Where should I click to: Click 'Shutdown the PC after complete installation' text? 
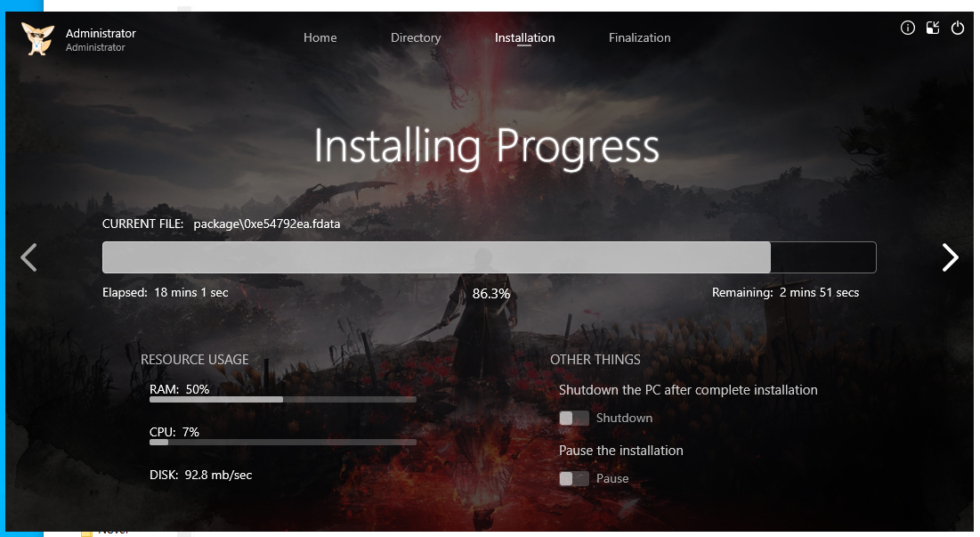click(688, 390)
